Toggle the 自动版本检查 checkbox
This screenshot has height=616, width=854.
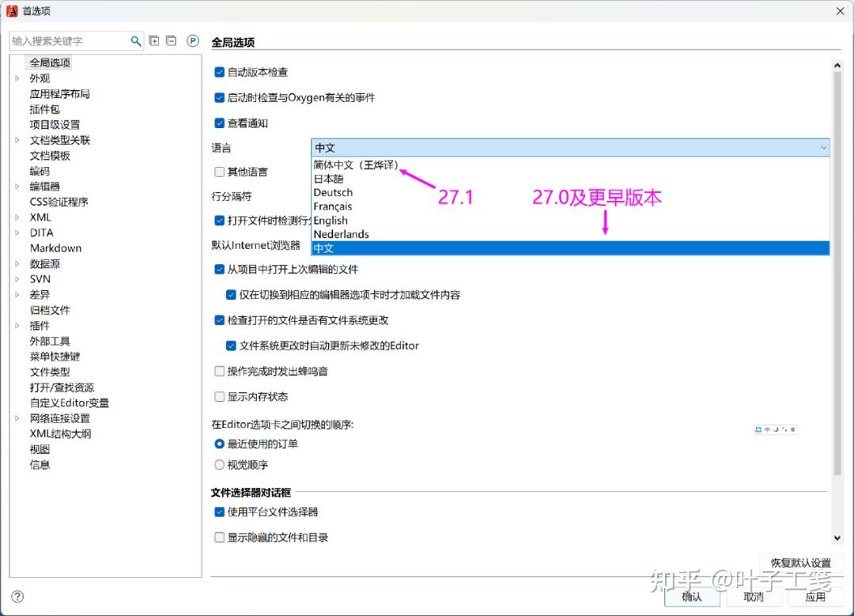point(220,72)
